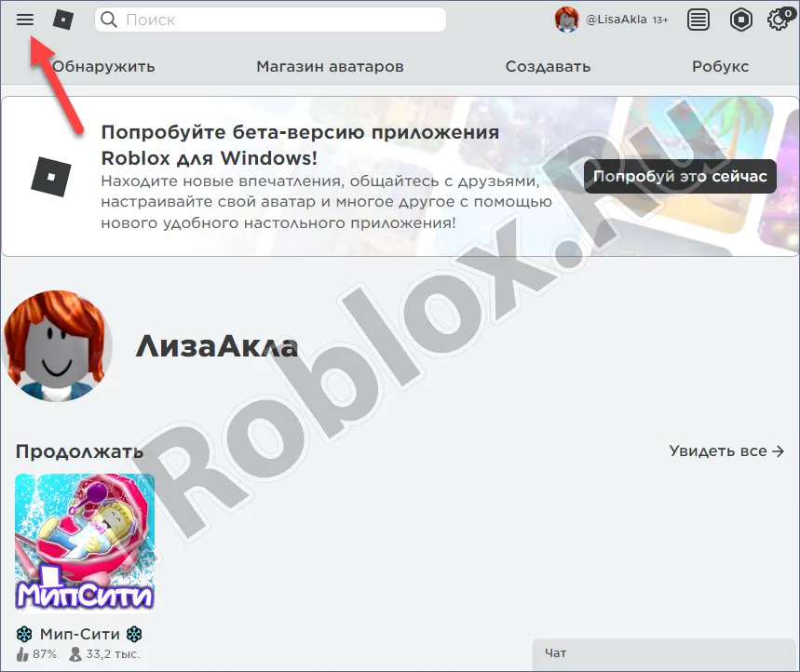Viewport: 800px width, 672px height.
Task: Click the thumbs-up rating icon under Мип-Сити
Action: [x=23, y=654]
